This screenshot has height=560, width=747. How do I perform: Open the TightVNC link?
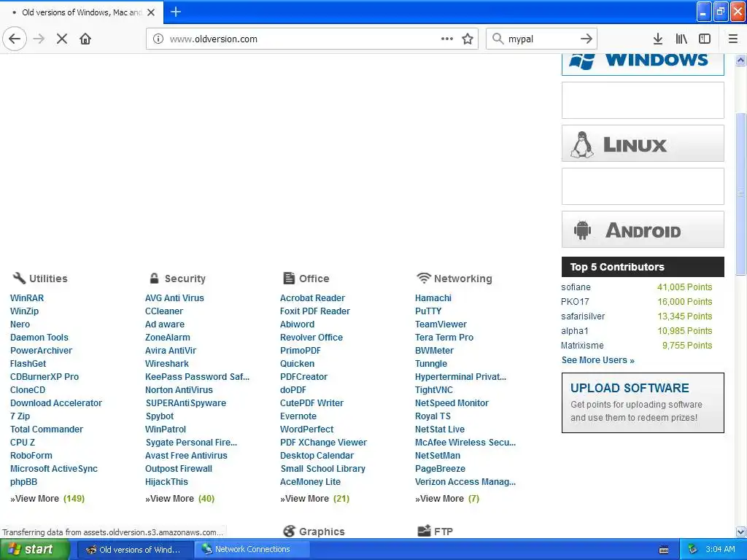click(433, 389)
